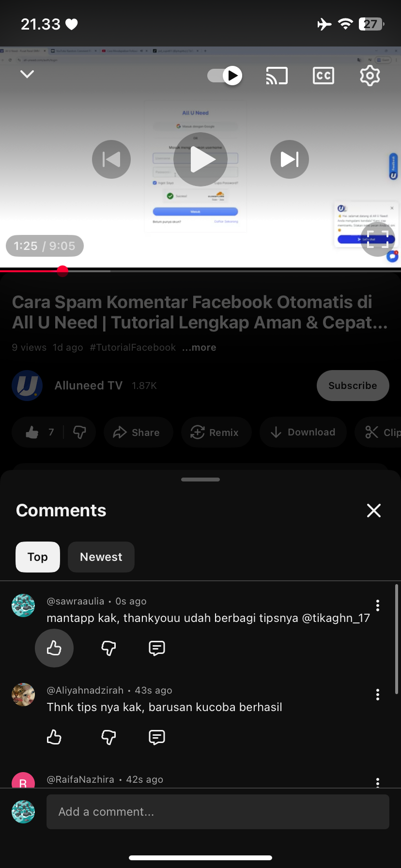Switch to the Newest comments tab
Image resolution: width=401 pixels, height=868 pixels.
[x=101, y=557]
